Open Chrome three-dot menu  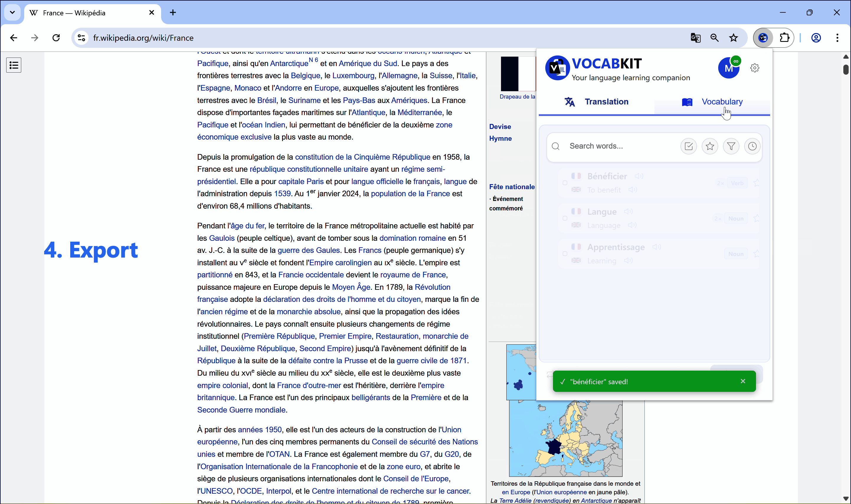pos(837,38)
